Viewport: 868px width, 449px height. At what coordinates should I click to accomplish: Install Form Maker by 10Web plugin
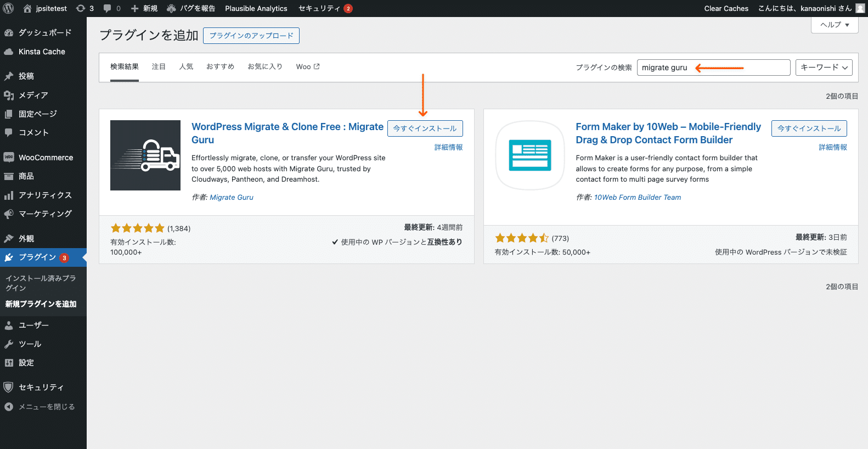point(809,128)
